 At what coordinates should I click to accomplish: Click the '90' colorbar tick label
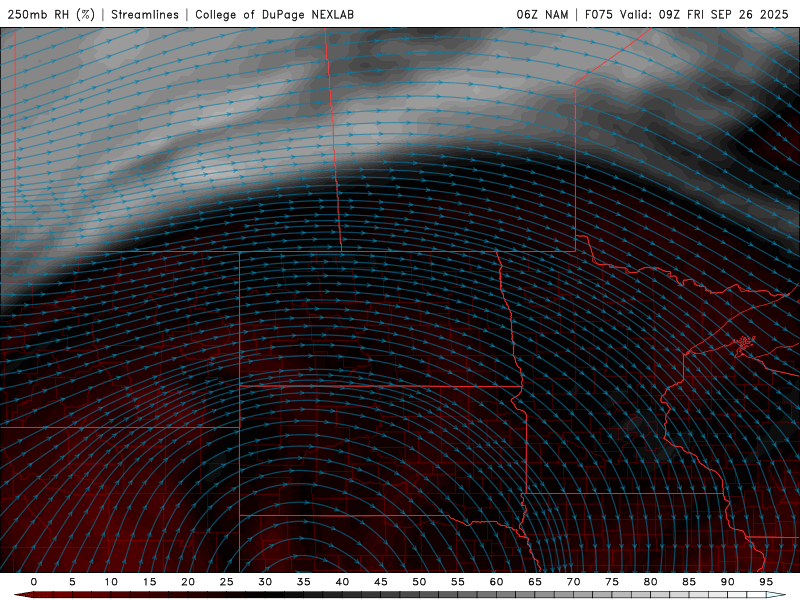tap(727, 582)
